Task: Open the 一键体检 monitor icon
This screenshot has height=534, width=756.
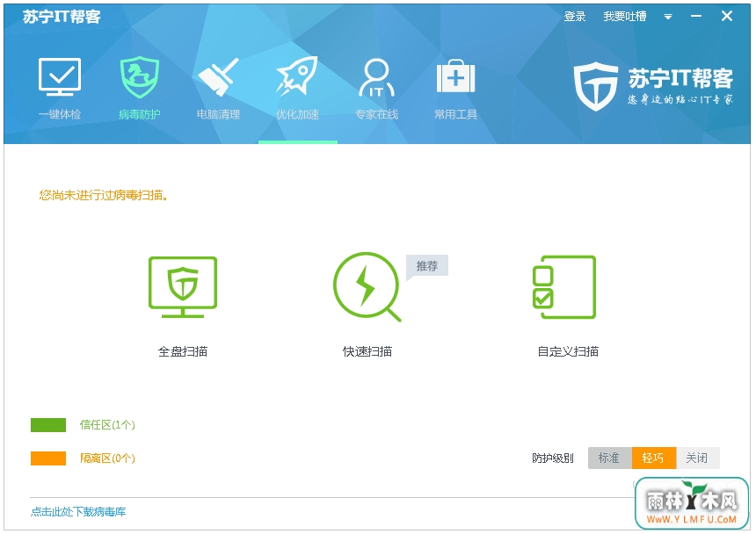Action: tap(60, 77)
